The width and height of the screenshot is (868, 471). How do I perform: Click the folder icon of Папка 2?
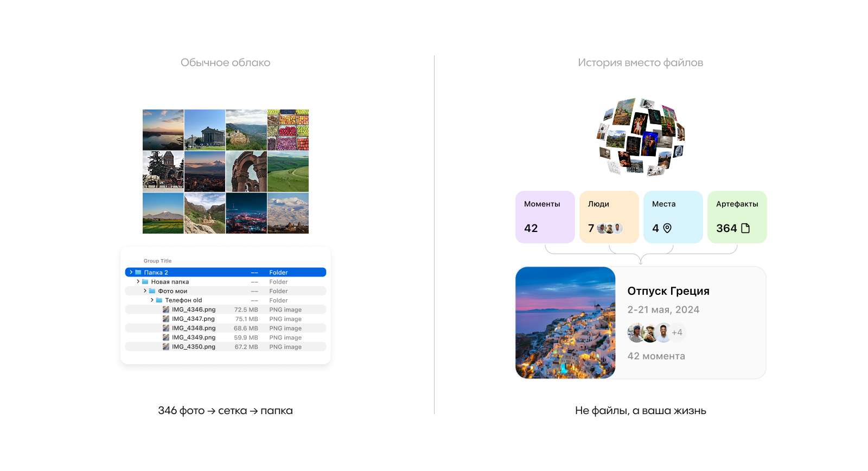pyautogui.click(x=138, y=272)
